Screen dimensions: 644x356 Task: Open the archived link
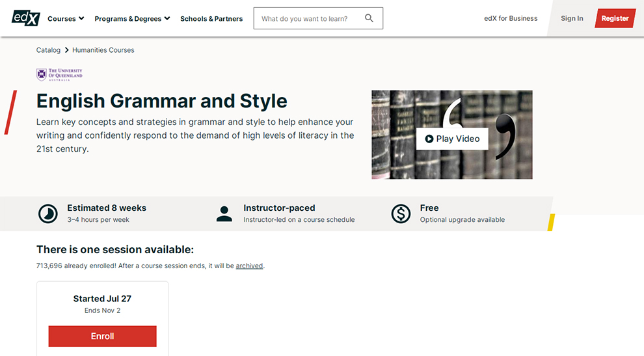click(x=249, y=266)
